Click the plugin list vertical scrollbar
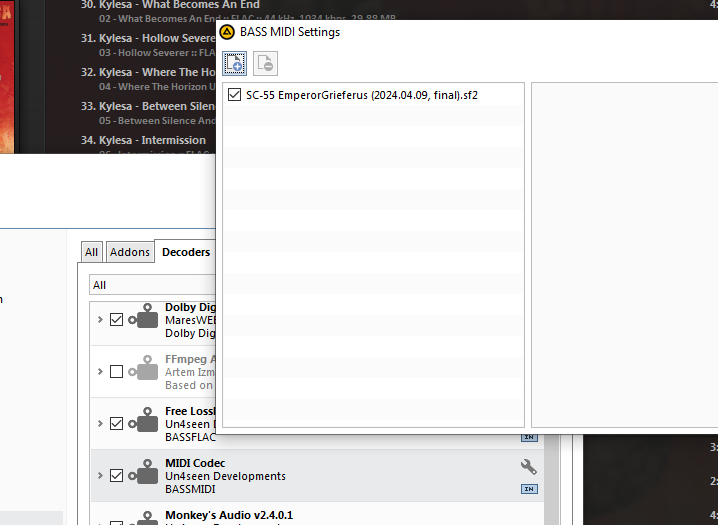This screenshot has width=718, height=525. (x=553, y=480)
